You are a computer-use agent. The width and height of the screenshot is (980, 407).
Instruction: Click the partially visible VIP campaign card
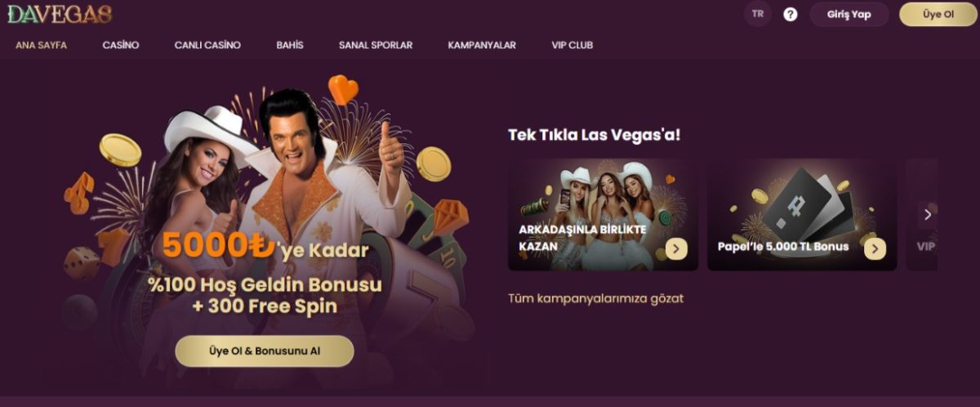coord(922,214)
